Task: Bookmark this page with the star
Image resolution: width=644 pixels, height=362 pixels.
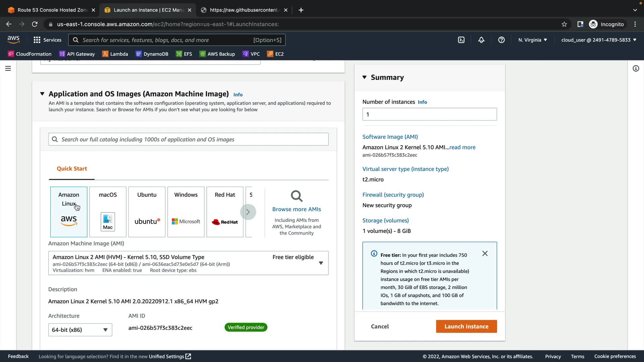Action: 564,24
